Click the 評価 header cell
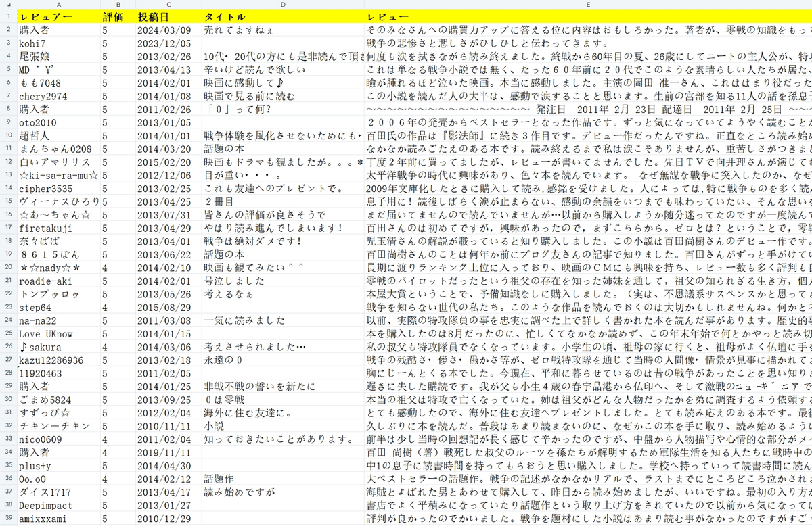812x526 pixels. coord(117,16)
